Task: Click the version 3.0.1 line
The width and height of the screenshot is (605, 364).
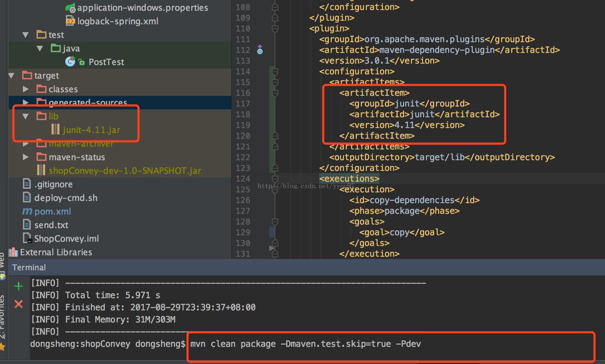Action: (379, 61)
